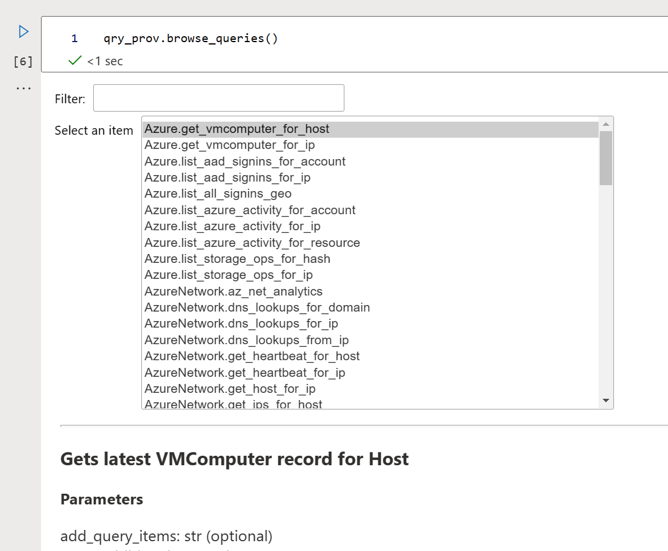Click the qry_prov.browse_queries() code line
The height and width of the screenshot is (551, 668).
click(190, 39)
